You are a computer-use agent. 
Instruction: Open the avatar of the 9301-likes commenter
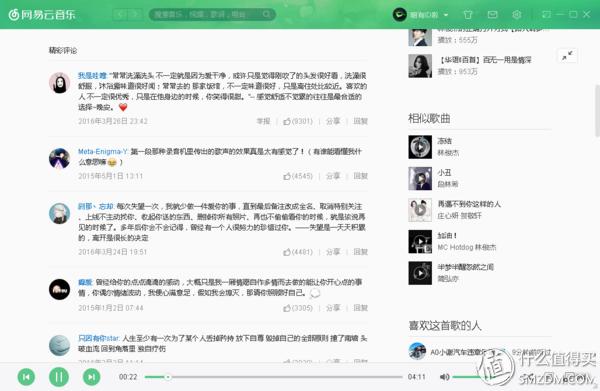pos(59,83)
